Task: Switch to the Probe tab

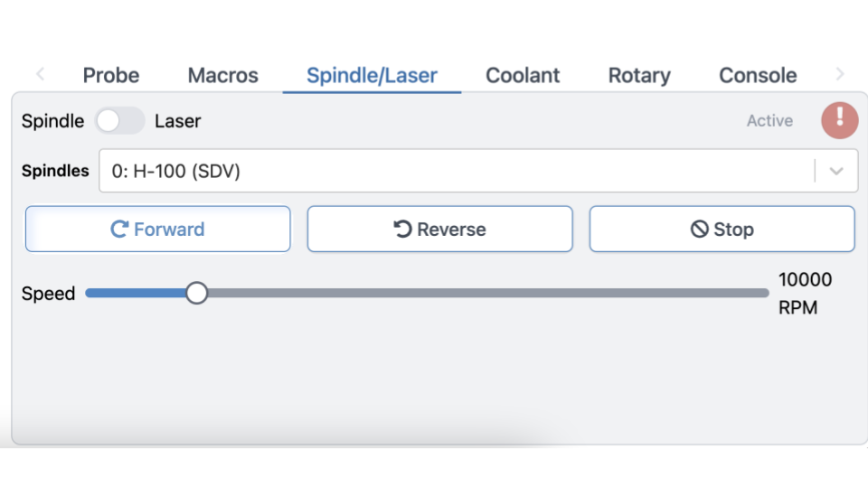Action: [111, 75]
